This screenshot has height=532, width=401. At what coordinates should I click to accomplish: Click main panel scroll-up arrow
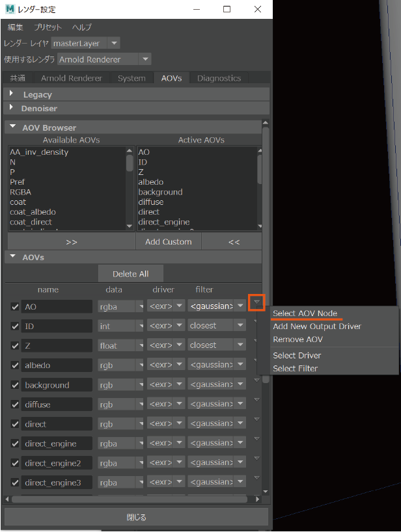[266, 123]
